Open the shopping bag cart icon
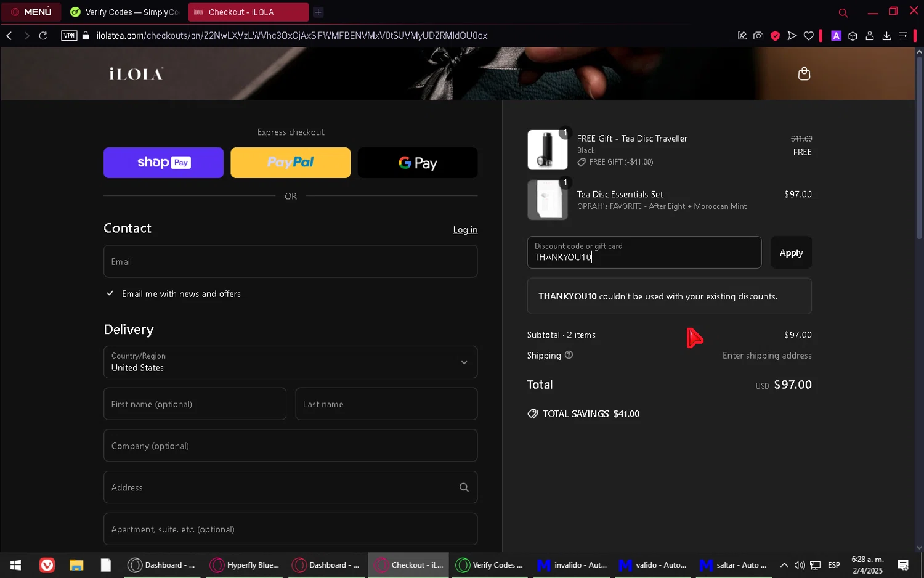Viewport: 924px width, 578px height. pyautogui.click(x=804, y=74)
